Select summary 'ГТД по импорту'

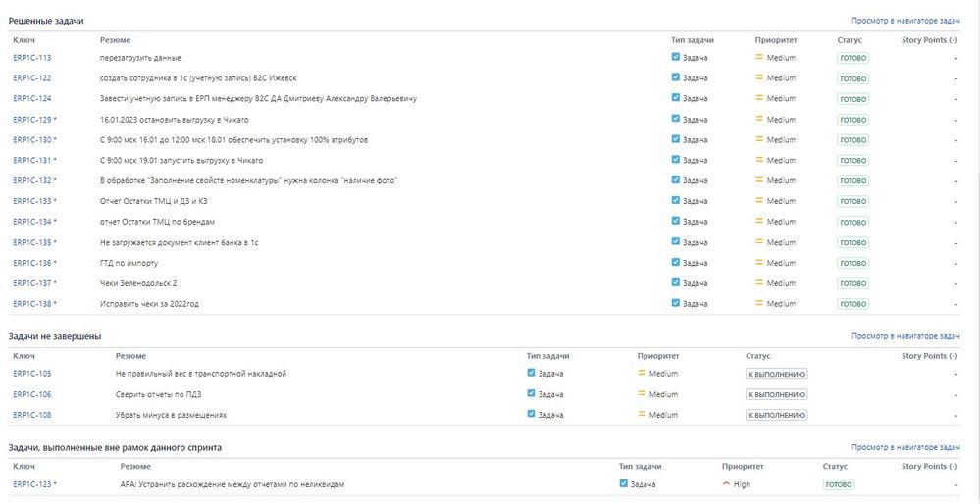129,263
